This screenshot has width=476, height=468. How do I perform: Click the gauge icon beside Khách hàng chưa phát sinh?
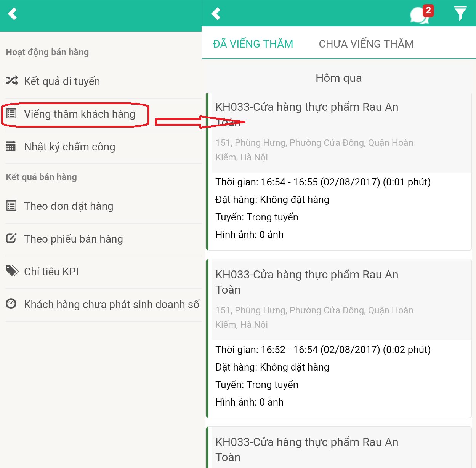pyautogui.click(x=11, y=303)
